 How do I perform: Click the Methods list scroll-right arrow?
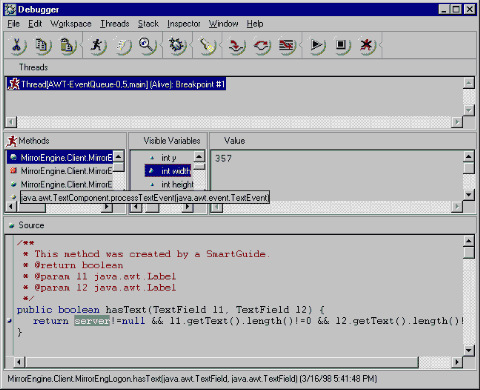coord(107,207)
